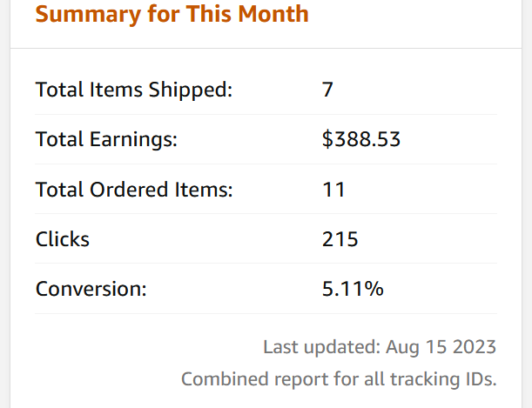
Task: Click the 215 clicks value
Action: pyautogui.click(x=340, y=239)
